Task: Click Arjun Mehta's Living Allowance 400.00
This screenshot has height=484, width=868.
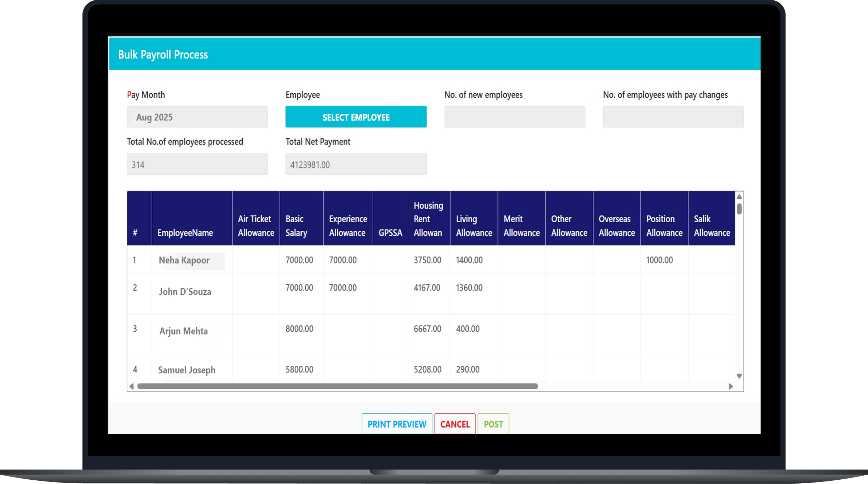Action: (468, 329)
